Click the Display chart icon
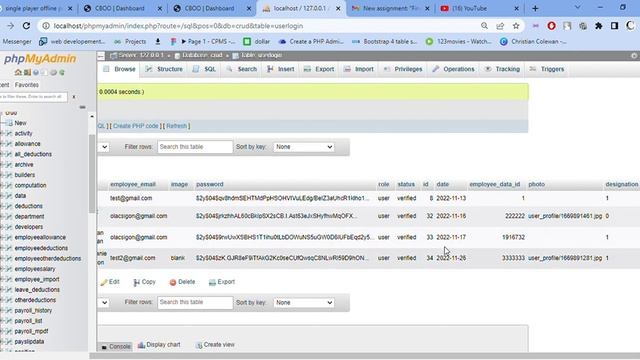 click(x=141, y=345)
